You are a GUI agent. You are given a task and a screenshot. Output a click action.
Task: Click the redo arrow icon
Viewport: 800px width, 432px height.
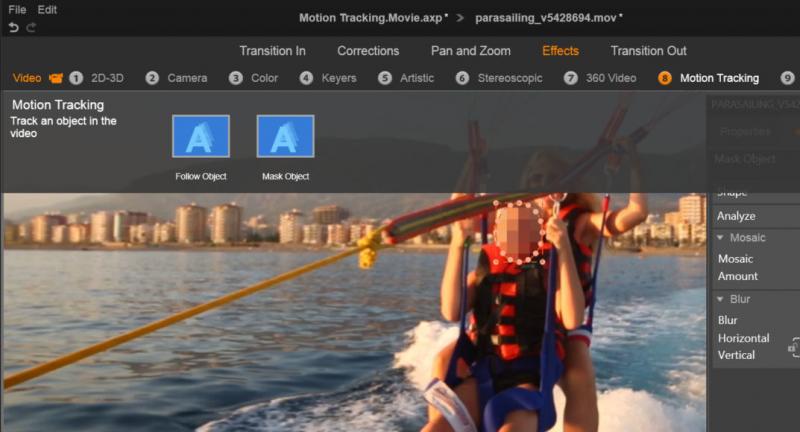[x=31, y=28]
